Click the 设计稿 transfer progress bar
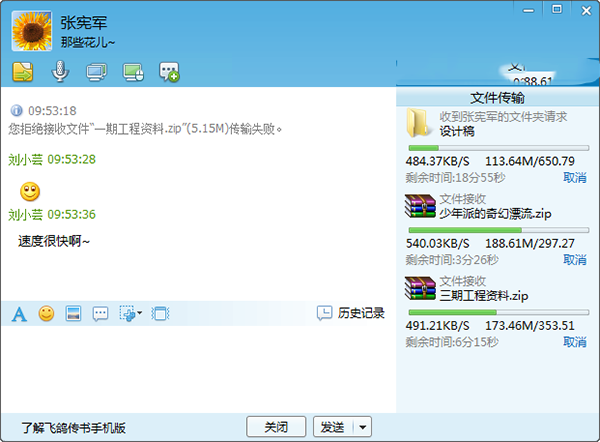The image size is (600, 442). pyautogui.click(x=499, y=148)
